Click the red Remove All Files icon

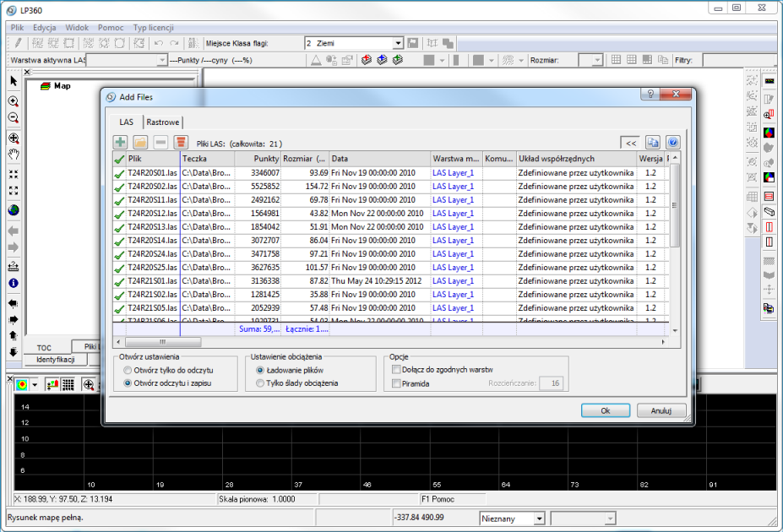click(x=181, y=142)
